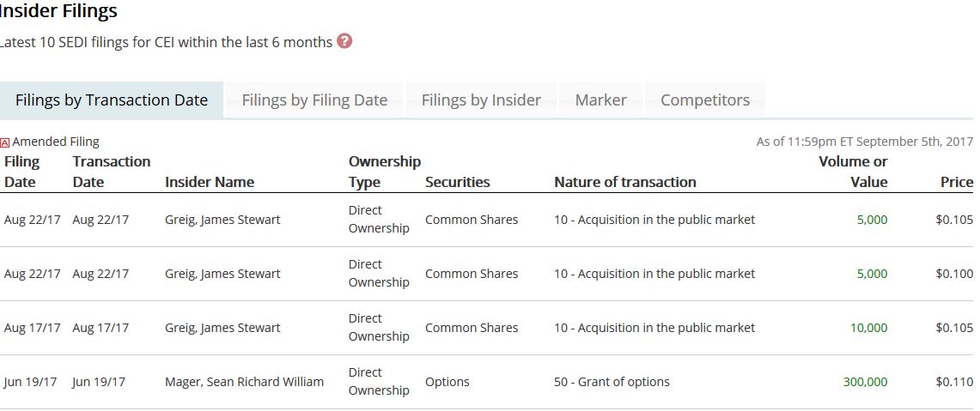Open Filings by Transaction Date tab
The height and width of the screenshot is (411, 980).
pyautogui.click(x=112, y=100)
